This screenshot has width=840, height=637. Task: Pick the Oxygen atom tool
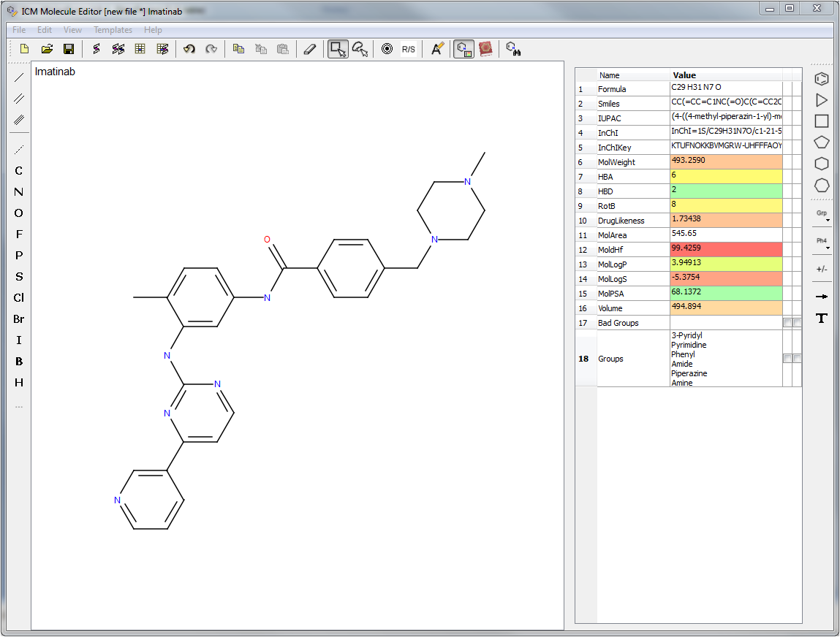[19, 213]
